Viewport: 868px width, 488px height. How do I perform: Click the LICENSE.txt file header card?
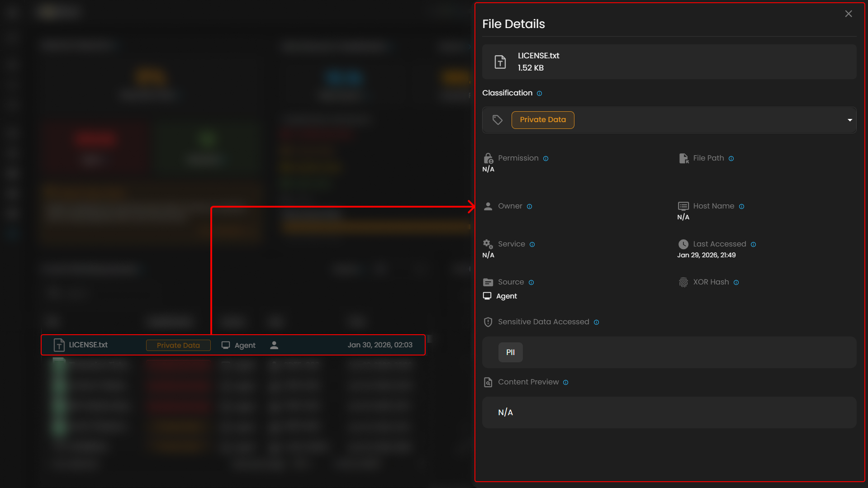(669, 62)
